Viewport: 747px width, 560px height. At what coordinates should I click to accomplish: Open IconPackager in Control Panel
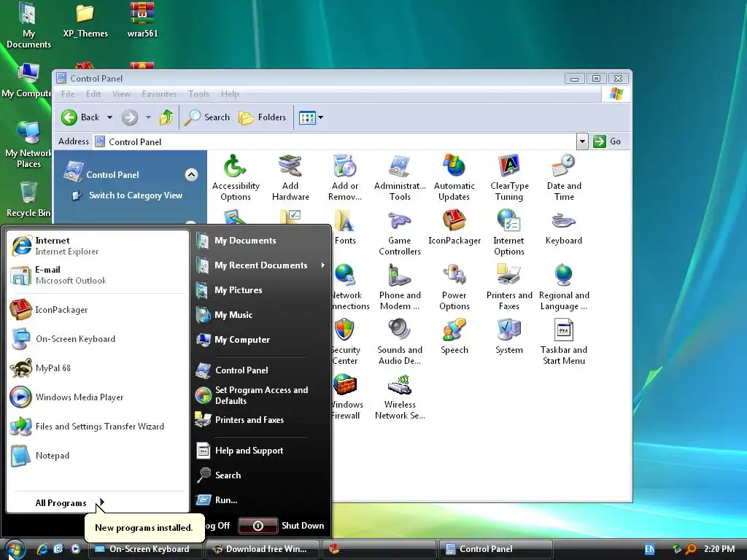pyautogui.click(x=454, y=227)
